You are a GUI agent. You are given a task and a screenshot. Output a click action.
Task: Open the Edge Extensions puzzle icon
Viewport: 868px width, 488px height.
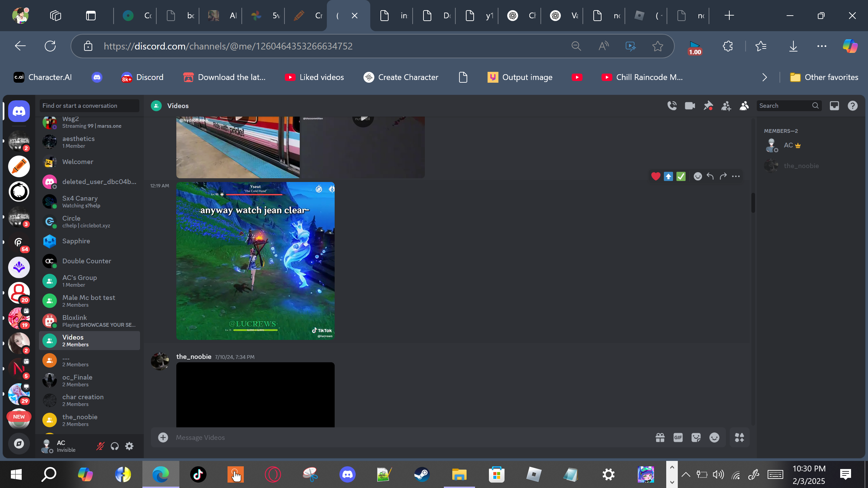728,46
